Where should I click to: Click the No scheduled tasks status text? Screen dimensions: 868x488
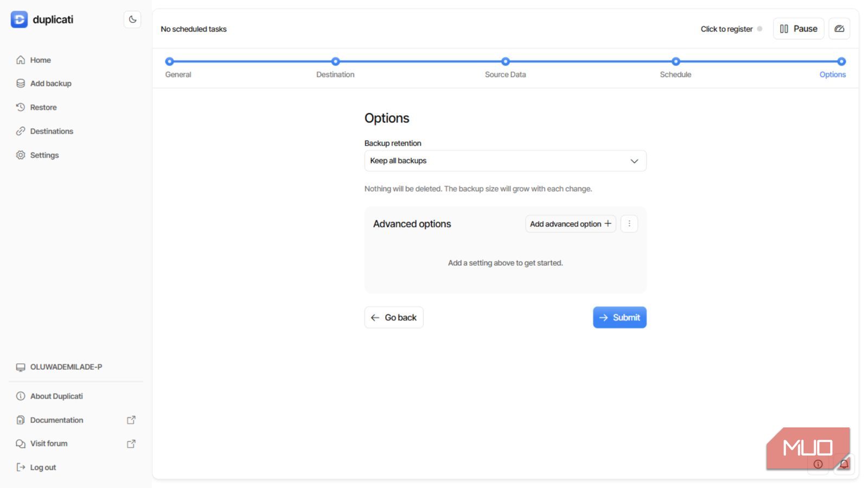(194, 29)
